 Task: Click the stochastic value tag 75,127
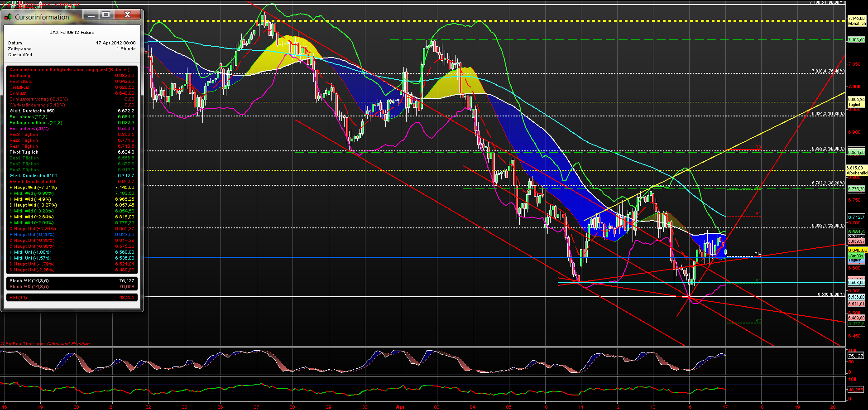point(856,356)
